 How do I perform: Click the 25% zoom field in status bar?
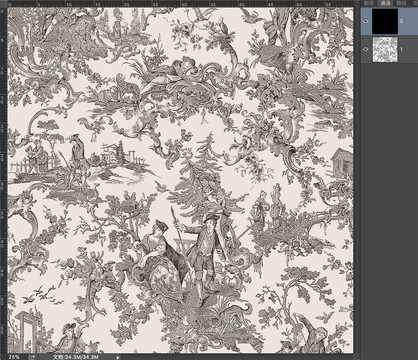tap(14, 357)
